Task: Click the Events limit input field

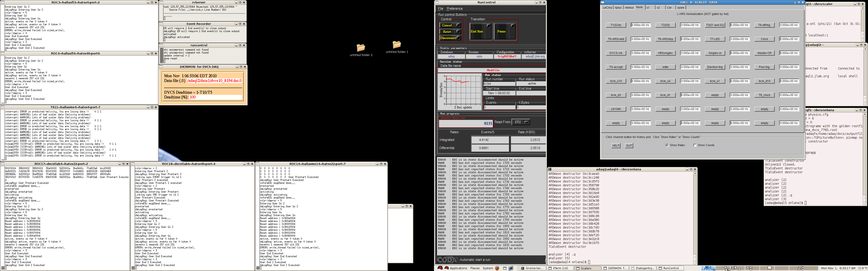Action: point(499,107)
